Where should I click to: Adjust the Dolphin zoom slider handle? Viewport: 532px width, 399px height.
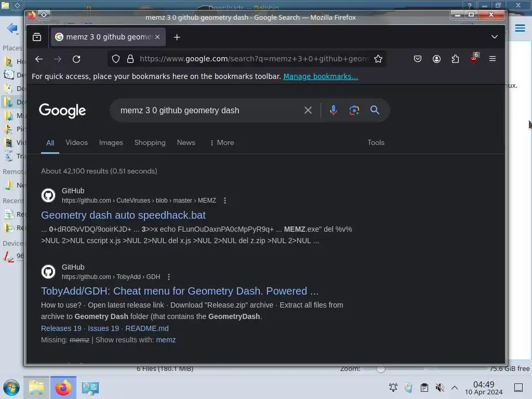[381, 369]
